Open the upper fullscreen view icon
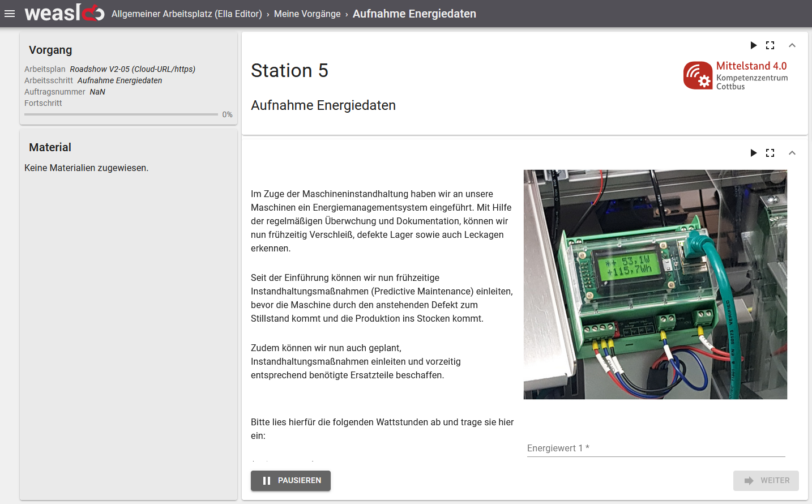The width and height of the screenshot is (812, 504). pyautogui.click(x=770, y=45)
